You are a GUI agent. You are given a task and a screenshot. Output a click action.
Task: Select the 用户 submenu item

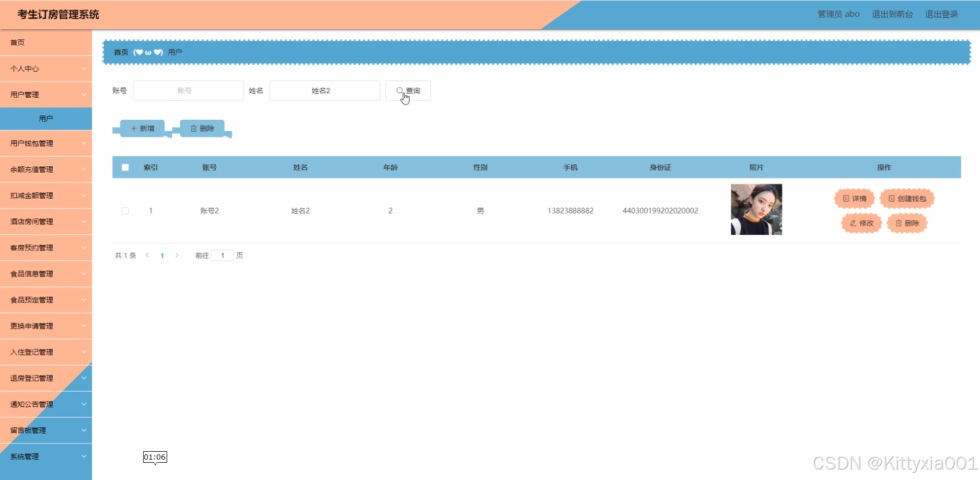(46, 119)
